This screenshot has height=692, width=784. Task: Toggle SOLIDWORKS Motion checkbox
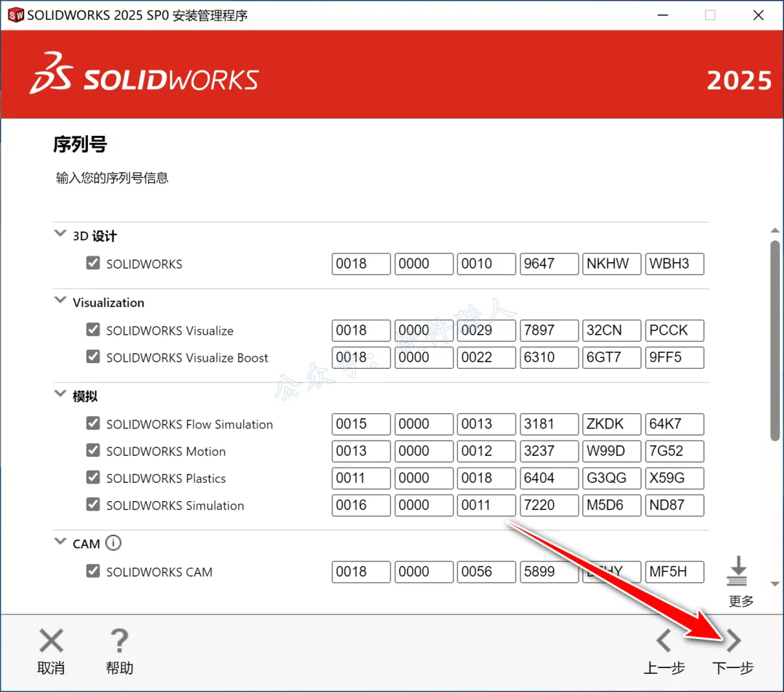[93, 450]
